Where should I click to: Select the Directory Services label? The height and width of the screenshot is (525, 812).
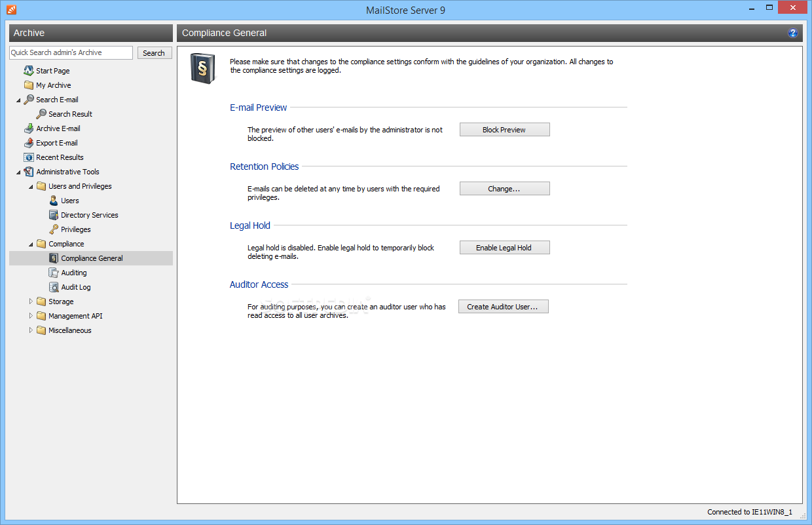point(90,215)
